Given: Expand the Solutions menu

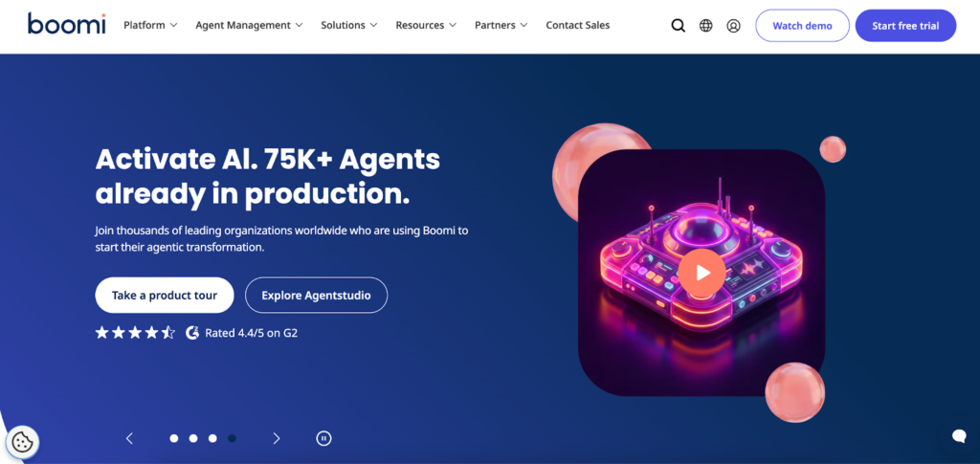Looking at the screenshot, I should (x=349, y=26).
